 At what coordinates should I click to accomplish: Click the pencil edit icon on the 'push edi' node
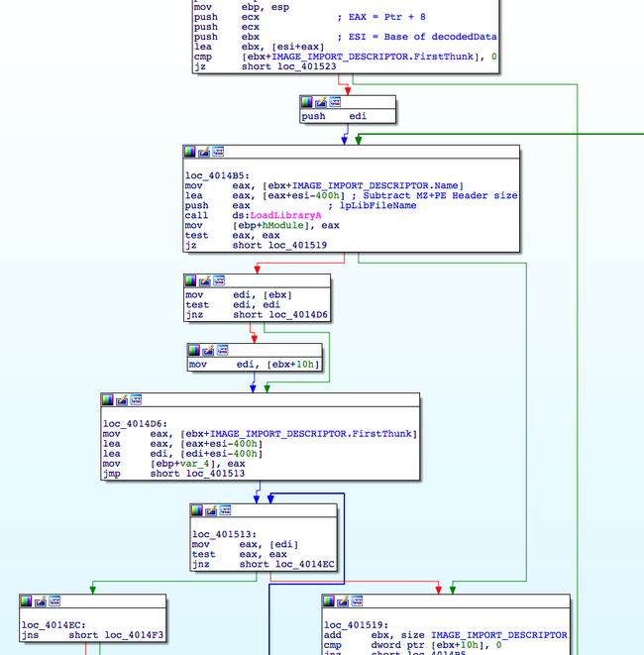[321, 102]
